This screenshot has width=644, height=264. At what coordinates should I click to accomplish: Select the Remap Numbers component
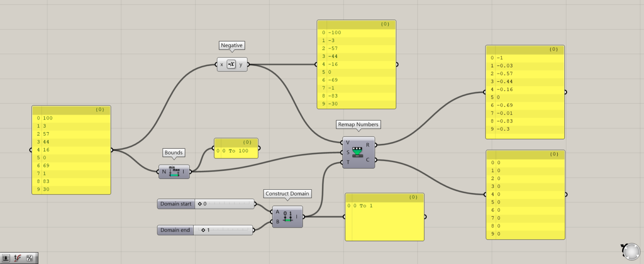click(358, 153)
